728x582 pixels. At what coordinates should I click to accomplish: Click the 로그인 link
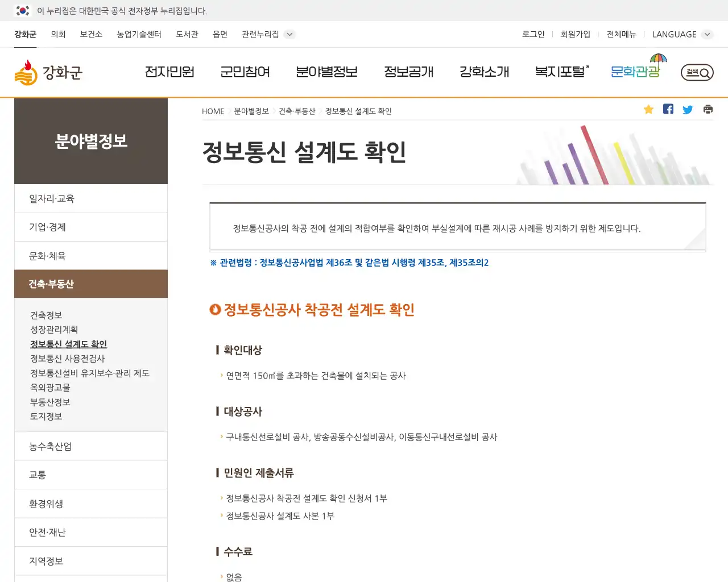(532, 34)
